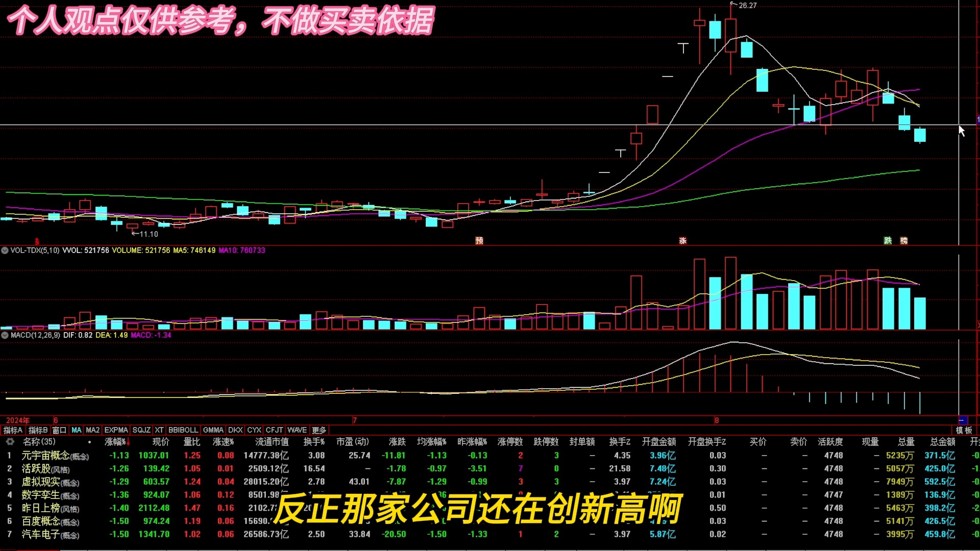The width and height of the screenshot is (980, 551).
Task: Select the 昨日上榜 row
Action: (490, 508)
